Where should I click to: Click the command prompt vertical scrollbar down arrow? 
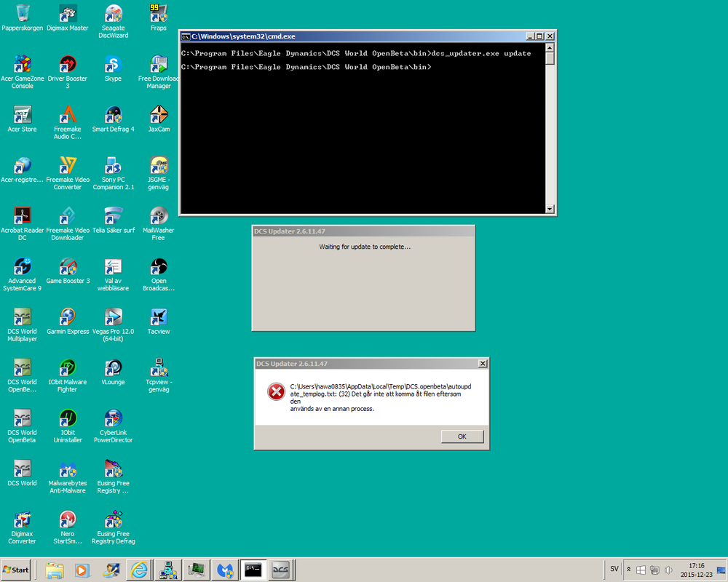tap(550, 210)
